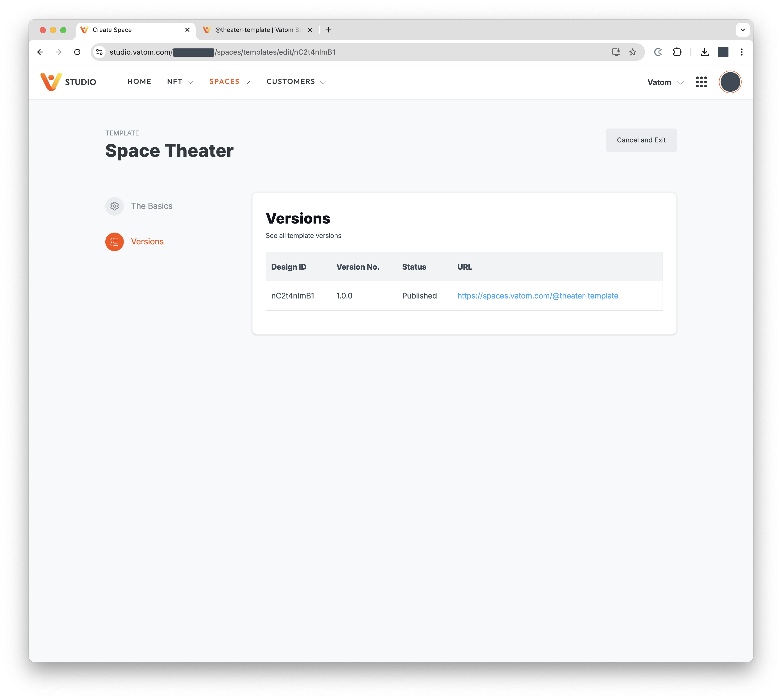
Task: Select design ID nC2t4nlmB1 cell
Action: coord(293,296)
